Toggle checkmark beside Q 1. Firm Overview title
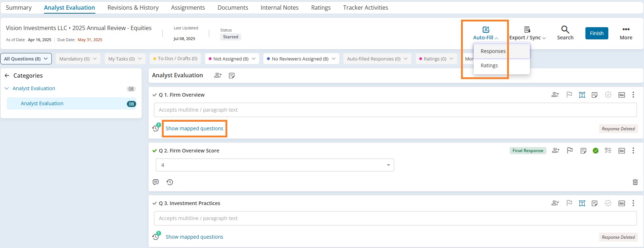This screenshot has height=248, width=644. coord(154,95)
